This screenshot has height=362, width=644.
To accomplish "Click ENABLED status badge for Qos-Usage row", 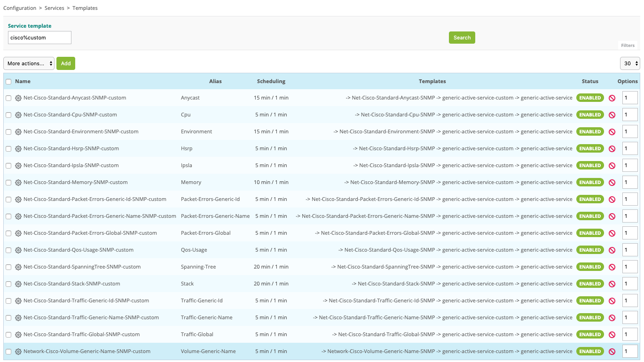I will (x=590, y=250).
